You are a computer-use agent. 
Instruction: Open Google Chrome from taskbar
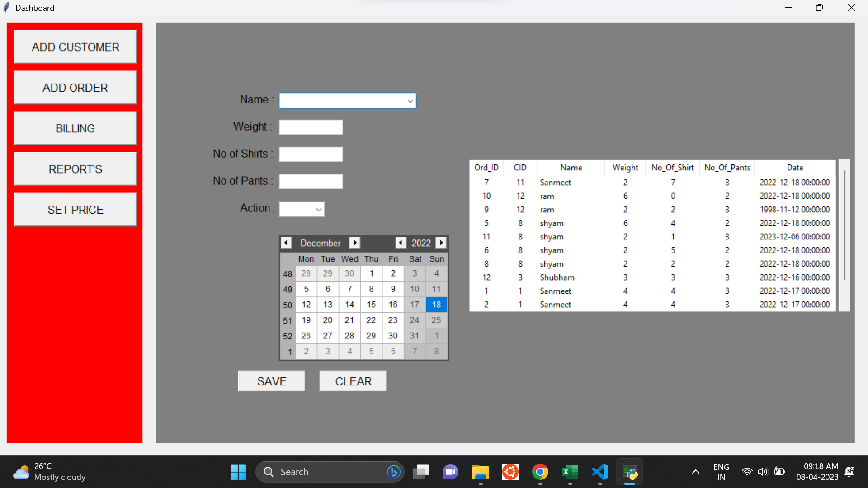pos(540,472)
